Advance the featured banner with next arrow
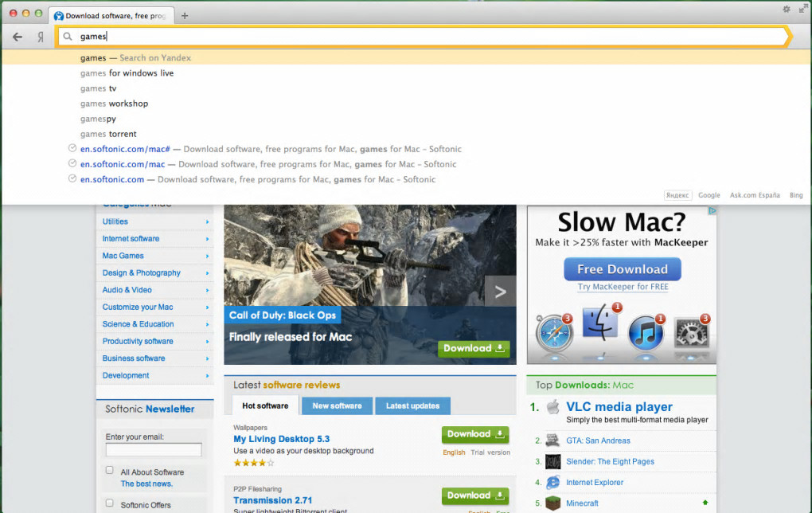 point(500,292)
